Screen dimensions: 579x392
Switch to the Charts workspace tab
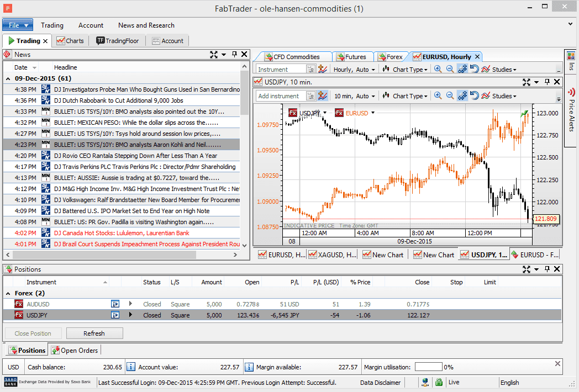pos(70,41)
